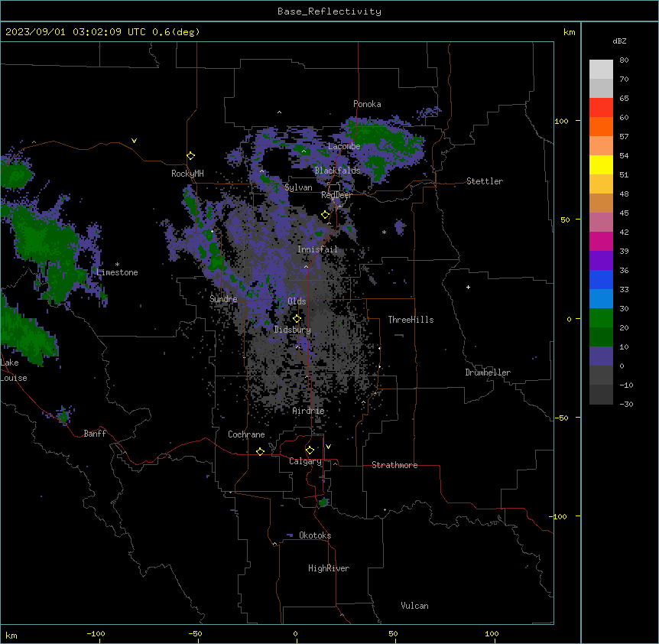Click the Strathmore label
This screenshot has width=659, height=644.
pos(394,465)
